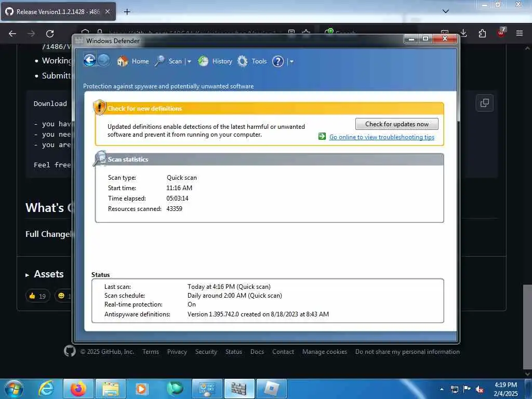Launch Internet Explorer from the taskbar
This screenshot has width=532, height=399.
(46, 389)
